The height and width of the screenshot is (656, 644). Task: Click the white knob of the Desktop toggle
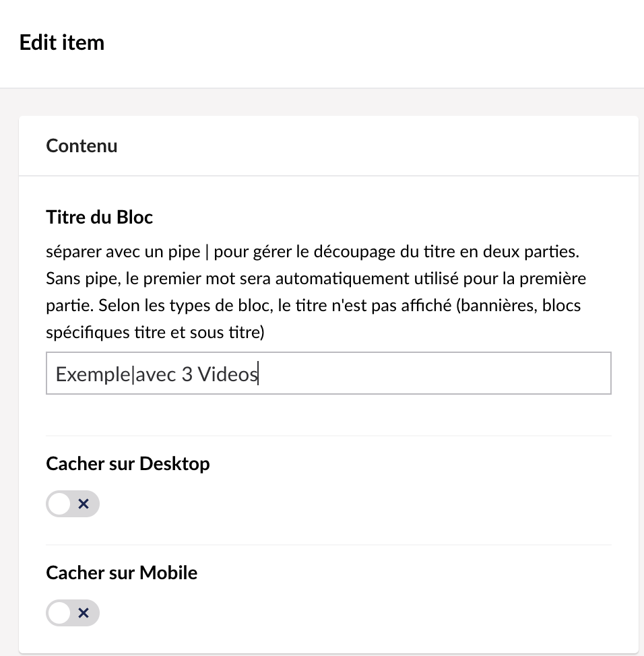click(x=59, y=504)
